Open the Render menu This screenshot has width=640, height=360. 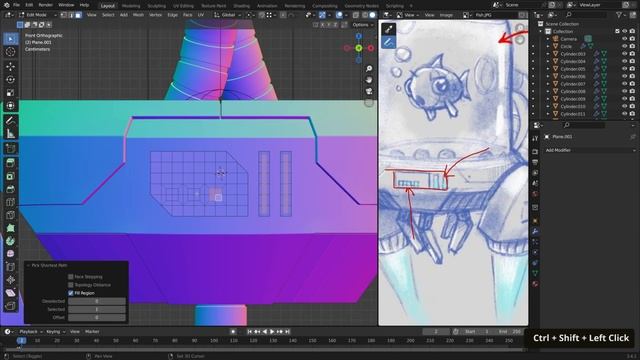point(45,5)
